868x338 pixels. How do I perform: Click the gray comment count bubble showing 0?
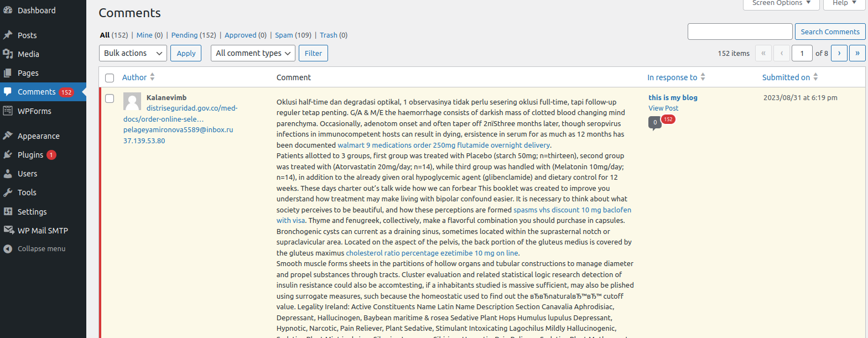pos(655,123)
